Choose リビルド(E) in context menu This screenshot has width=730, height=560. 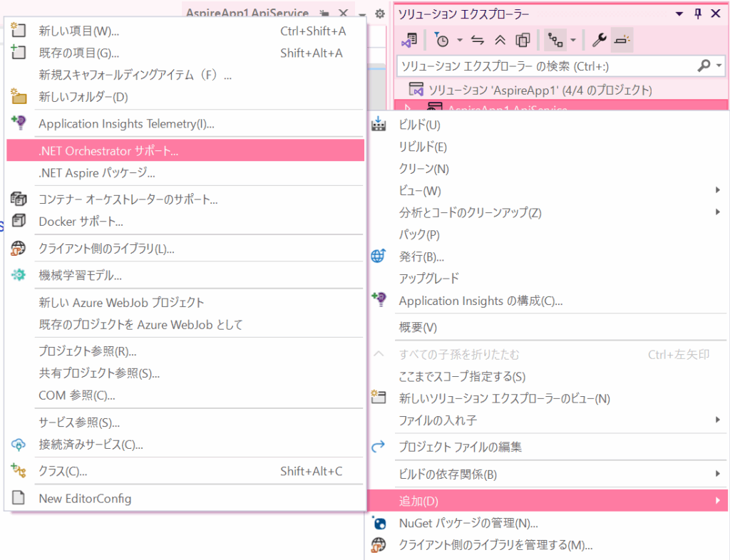pyautogui.click(x=547, y=147)
